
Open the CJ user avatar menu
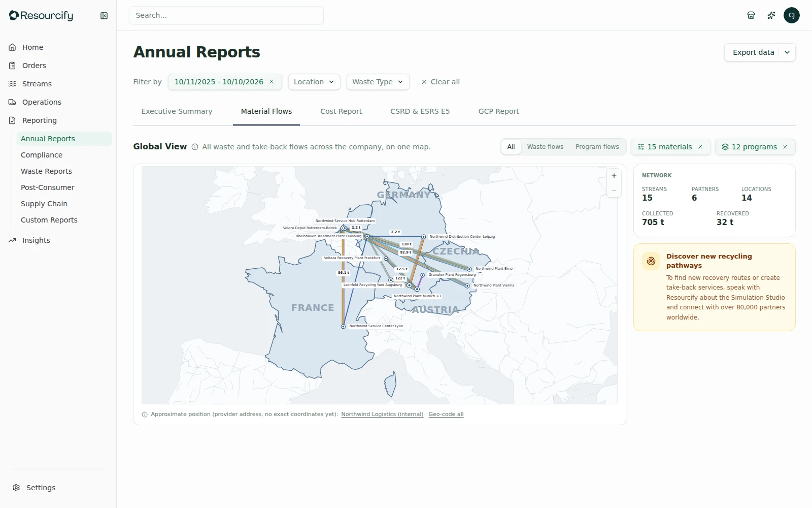[x=792, y=15]
